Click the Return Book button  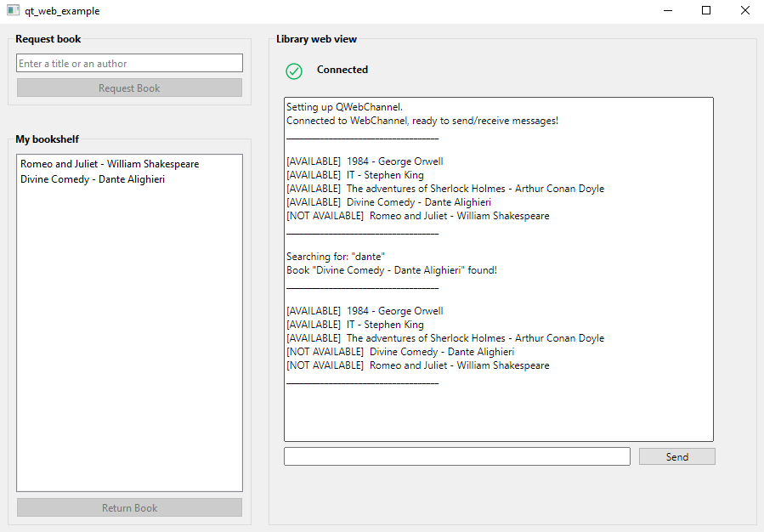tap(130, 507)
